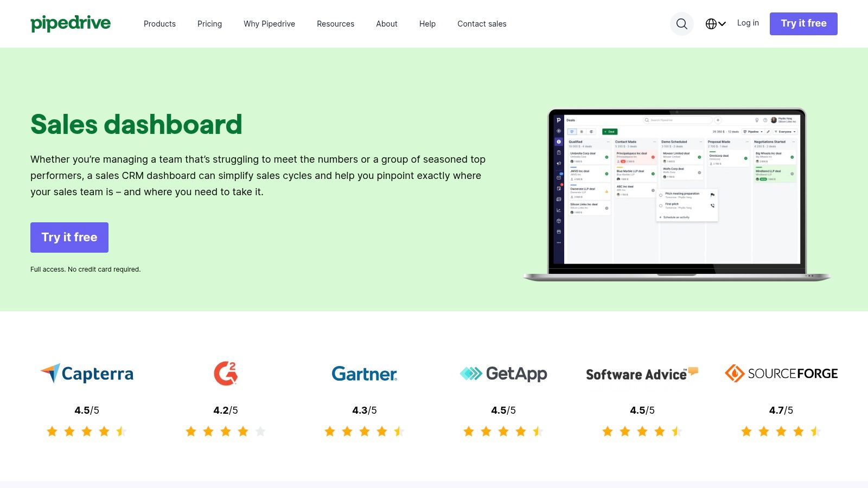Open the About menu
The width and height of the screenshot is (868, 488).
387,24
